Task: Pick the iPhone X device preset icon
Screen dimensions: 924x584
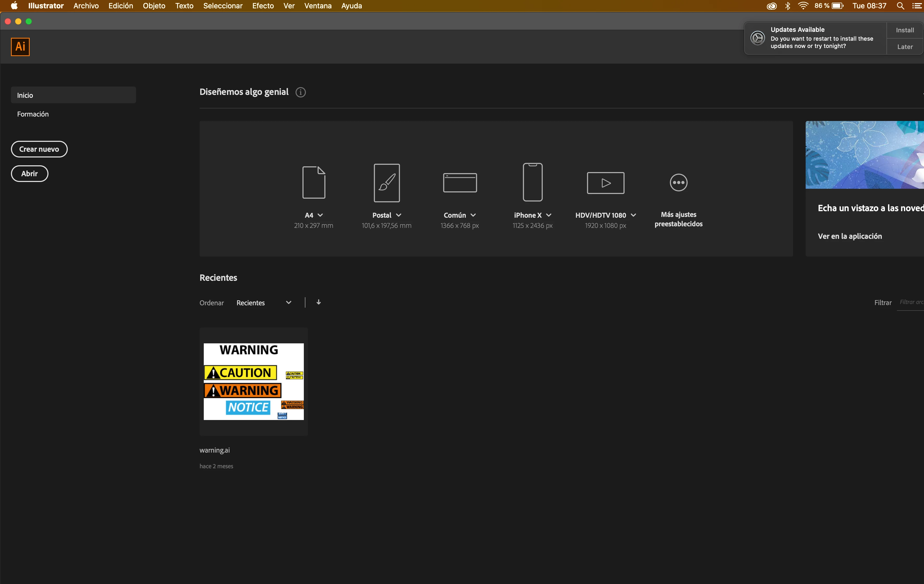Action: (x=532, y=182)
